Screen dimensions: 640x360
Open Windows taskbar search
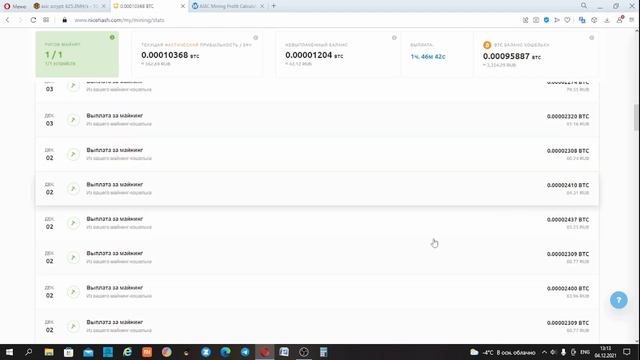29,352
